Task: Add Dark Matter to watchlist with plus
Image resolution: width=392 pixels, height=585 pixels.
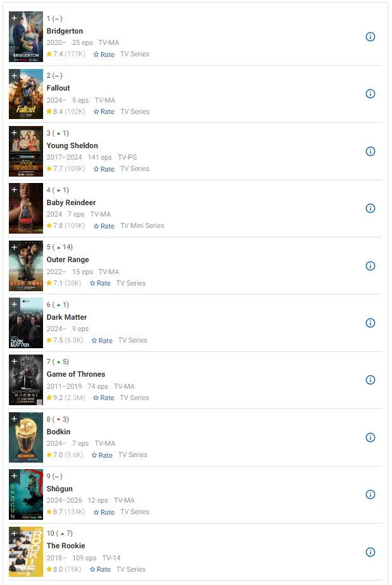Action: click(x=14, y=305)
